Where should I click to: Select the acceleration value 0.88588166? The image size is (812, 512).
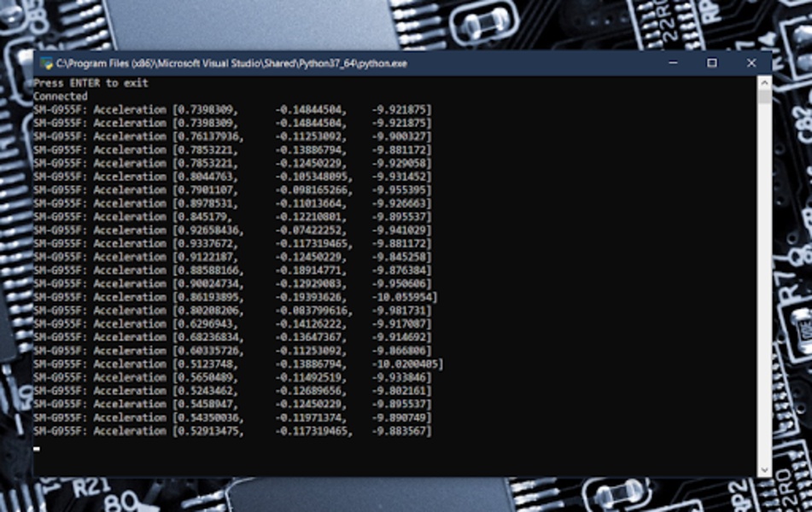tap(209, 271)
